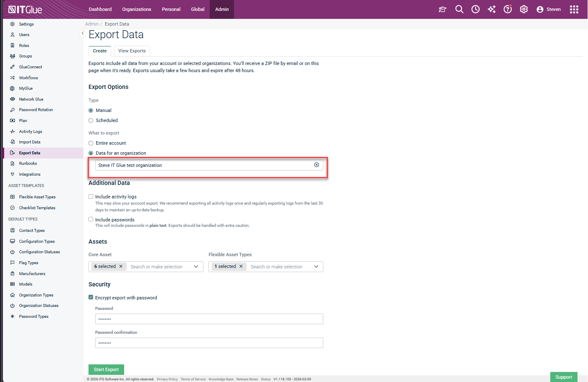Screen dimensions: 588x382
Task: Open the settings gear icon in header
Action: point(524,9)
